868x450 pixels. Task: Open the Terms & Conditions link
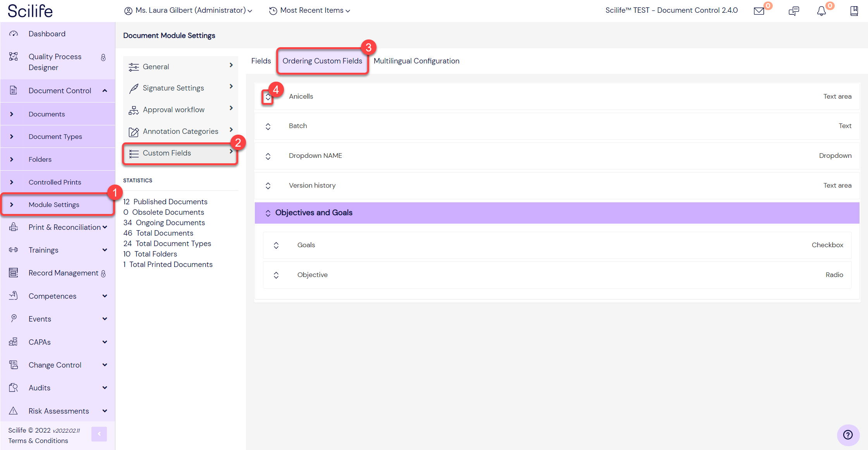[38, 440]
